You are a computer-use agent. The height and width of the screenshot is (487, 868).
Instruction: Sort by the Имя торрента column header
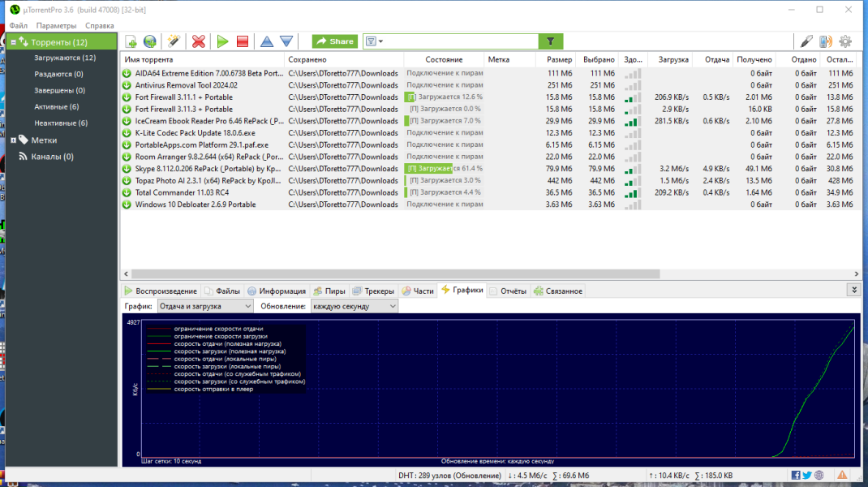203,60
